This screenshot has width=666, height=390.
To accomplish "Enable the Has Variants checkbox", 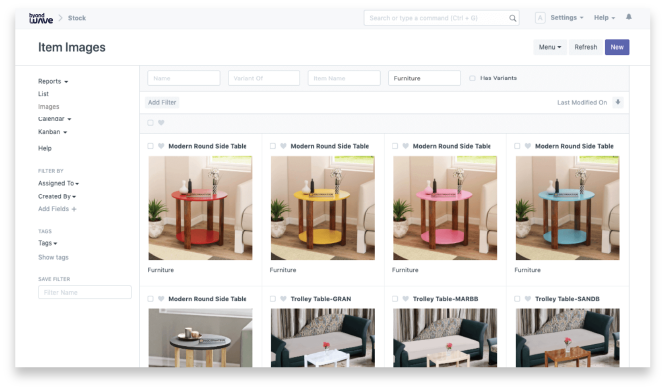I will pos(472,78).
